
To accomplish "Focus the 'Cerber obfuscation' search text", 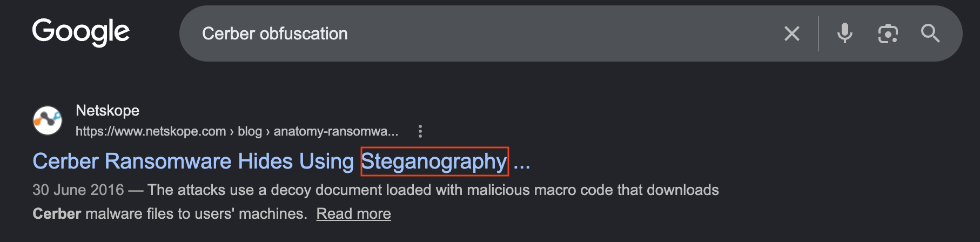I will [x=275, y=34].
